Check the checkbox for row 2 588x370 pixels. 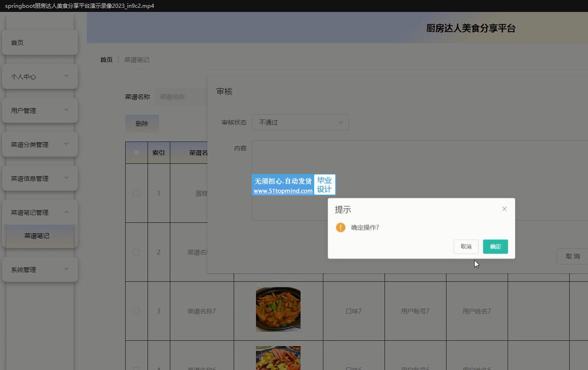[136, 252]
